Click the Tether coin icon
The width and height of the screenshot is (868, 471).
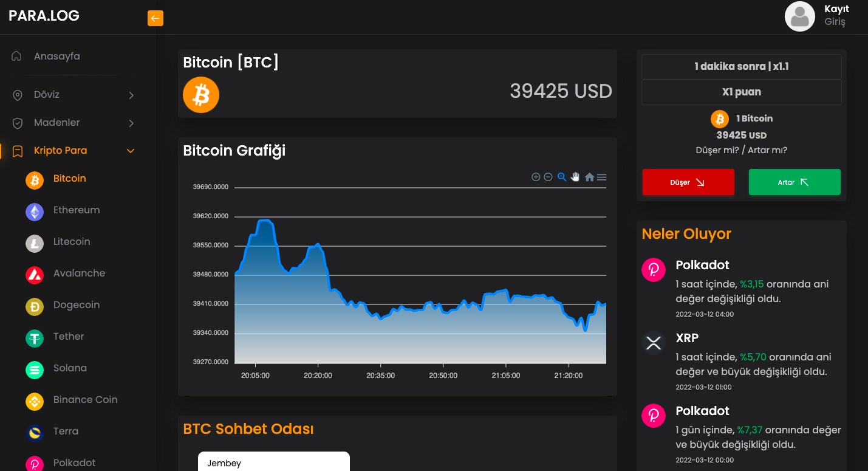35,339
